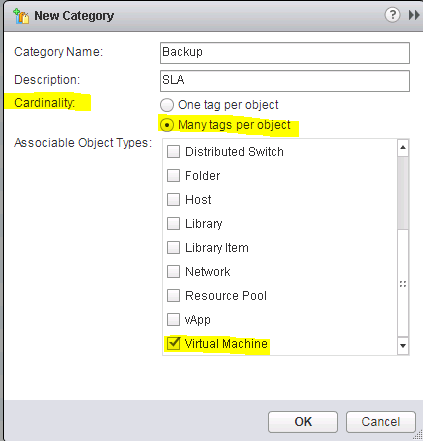
Task: Click the help question mark icon
Action: [x=392, y=15]
